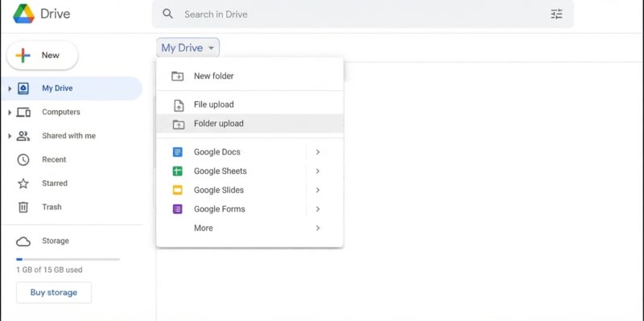Viewport: 644px width, 321px height.
Task: Open Google Docs submenu arrow
Action: click(317, 152)
